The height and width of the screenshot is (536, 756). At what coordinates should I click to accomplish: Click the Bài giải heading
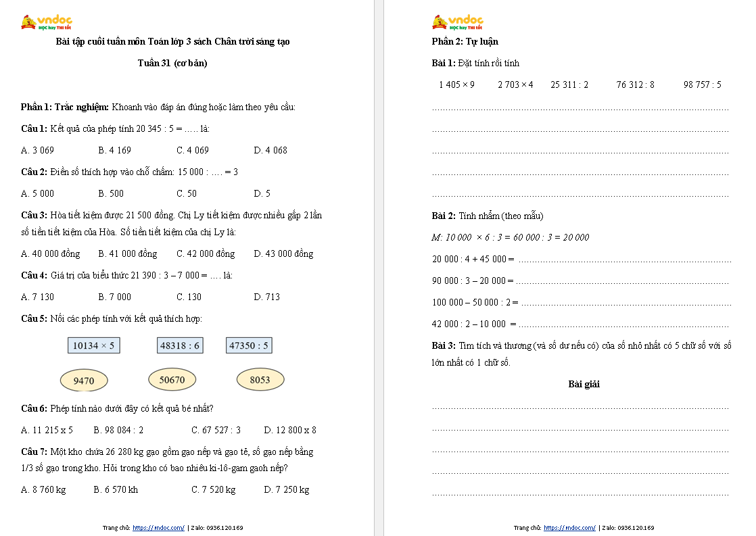(x=584, y=385)
